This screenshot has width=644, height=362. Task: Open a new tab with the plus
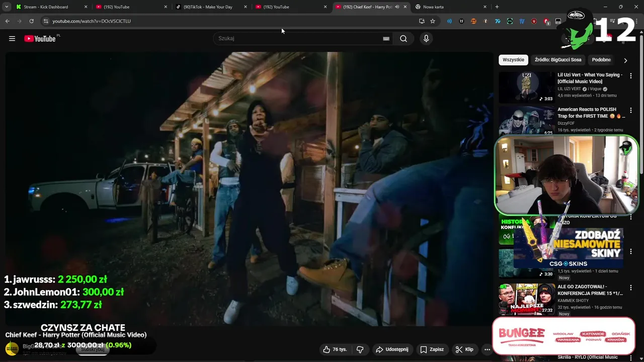tap(497, 7)
